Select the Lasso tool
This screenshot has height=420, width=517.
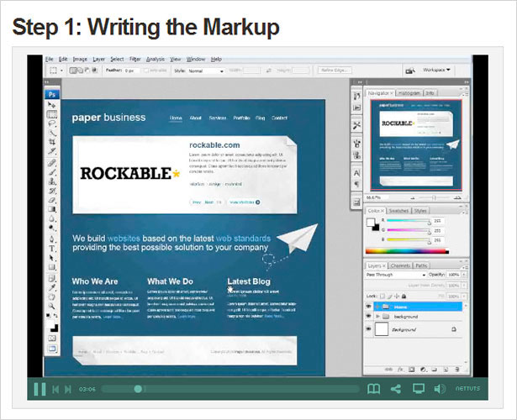pos(52,123)
